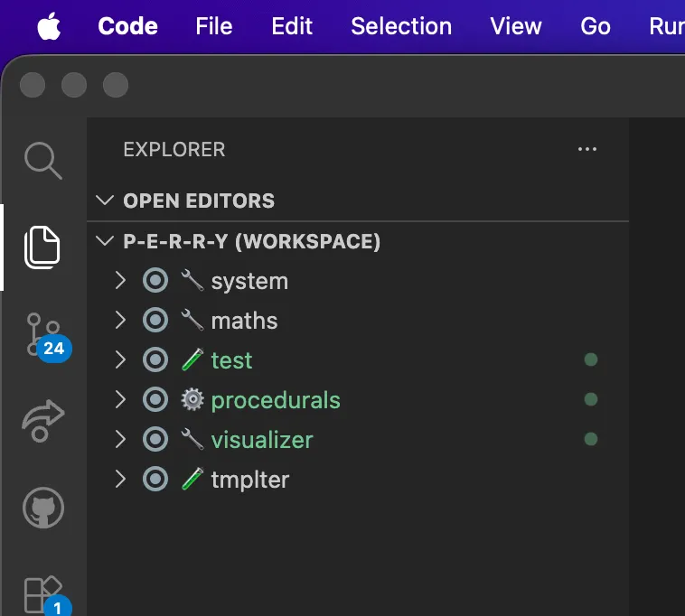This screenshot has height=616, width=685.
Task: Open the Run and Debug view
Action: coord(42,420)
